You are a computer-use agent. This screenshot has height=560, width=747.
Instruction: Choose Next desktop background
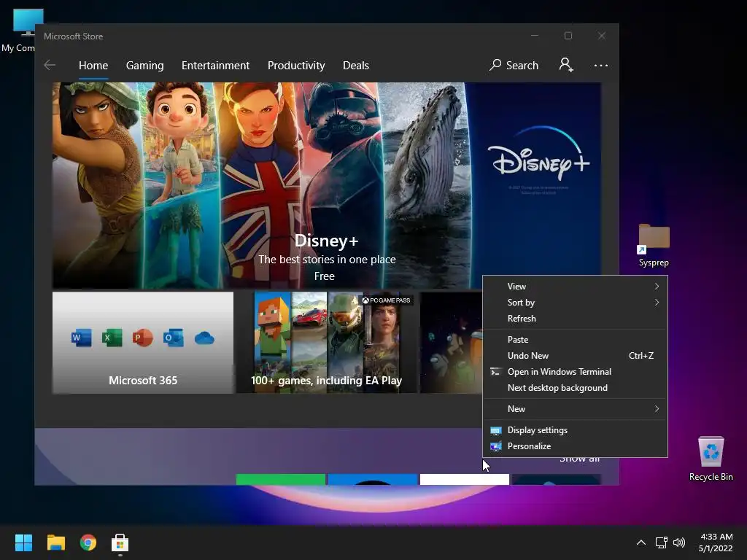tap(575, 388)
